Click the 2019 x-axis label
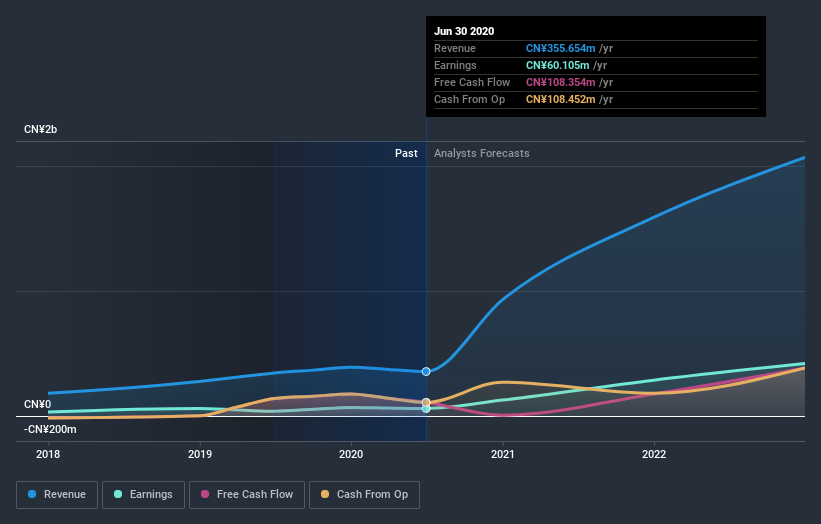Viewport: 821px width, 524px height. [x=200, y=454]
